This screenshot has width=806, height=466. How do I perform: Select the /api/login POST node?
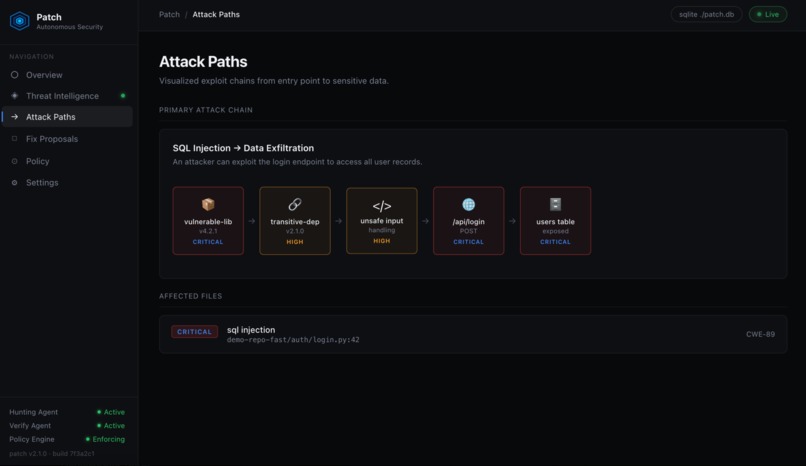point(468,221)
